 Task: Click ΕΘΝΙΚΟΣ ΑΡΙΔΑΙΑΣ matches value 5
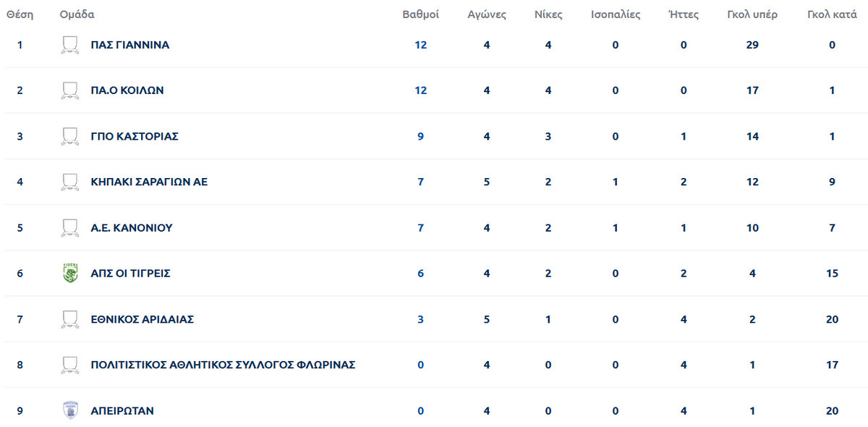[x=487, y=319]
